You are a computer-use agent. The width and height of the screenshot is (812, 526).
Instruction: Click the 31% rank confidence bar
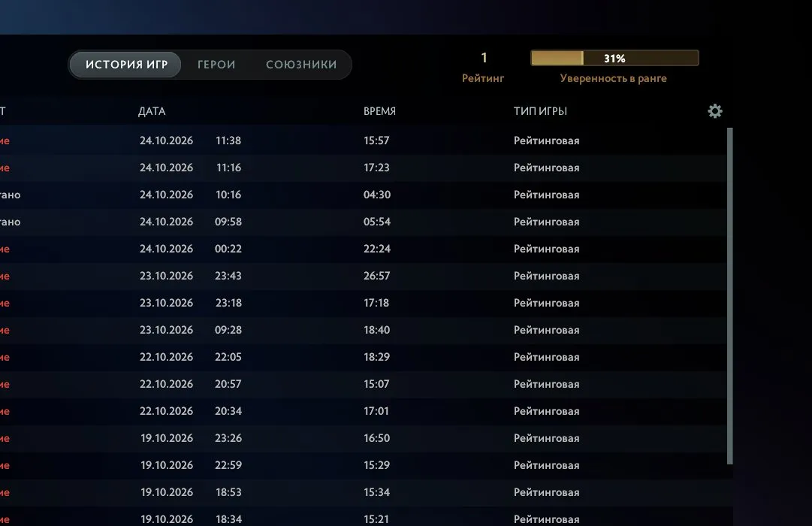614,58
